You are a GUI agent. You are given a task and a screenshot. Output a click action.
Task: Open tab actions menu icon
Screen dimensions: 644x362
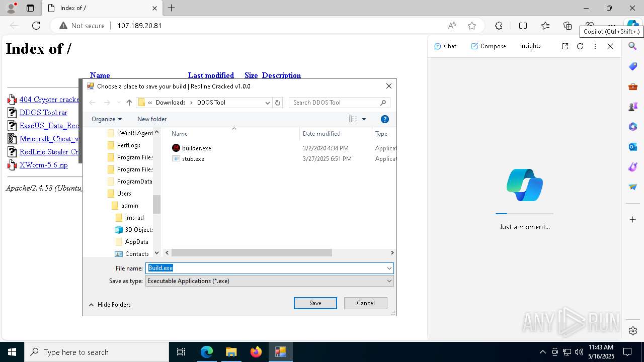30,8
